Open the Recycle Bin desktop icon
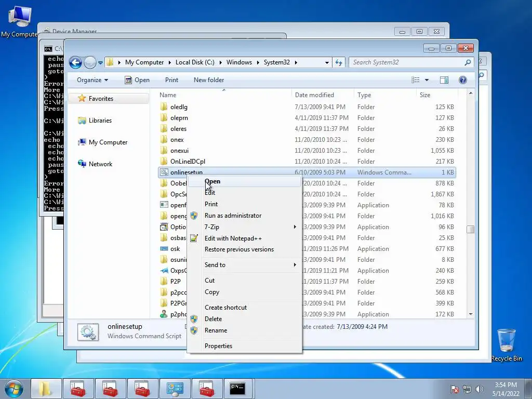The height and width of the screenshot is (399, 532). (506, 345)
